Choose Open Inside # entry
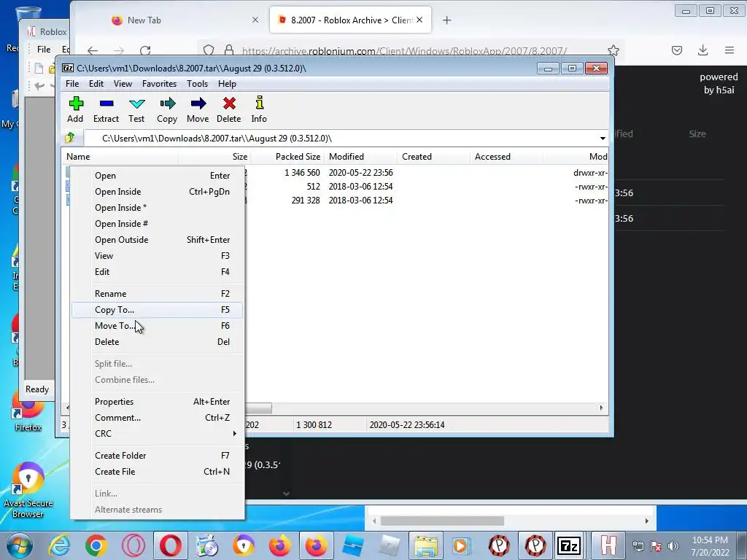The width and height of the screenshot is (747, 560). click(158, 224)
